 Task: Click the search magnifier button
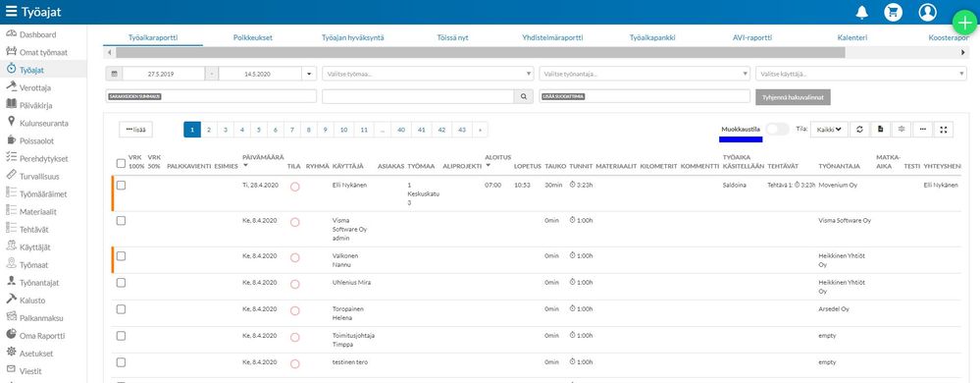(523, 96)
